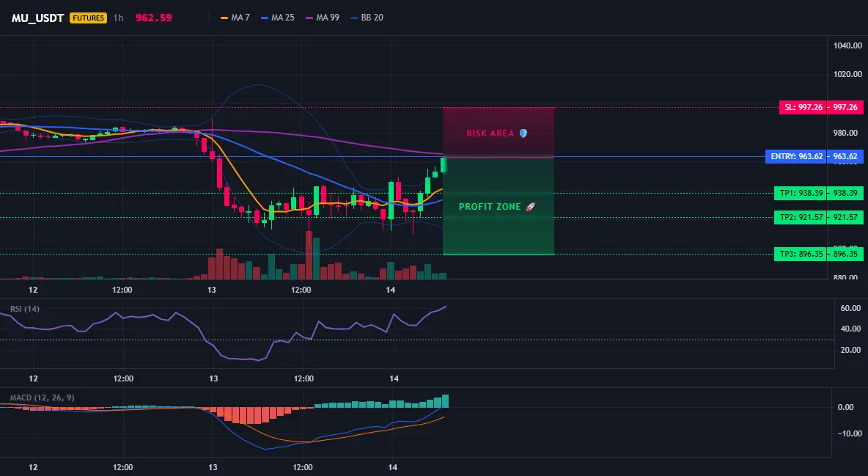Click date 13 on main chart axis
Screen dimensions: 868x476
pyautogui.click(x=211, y=290)
